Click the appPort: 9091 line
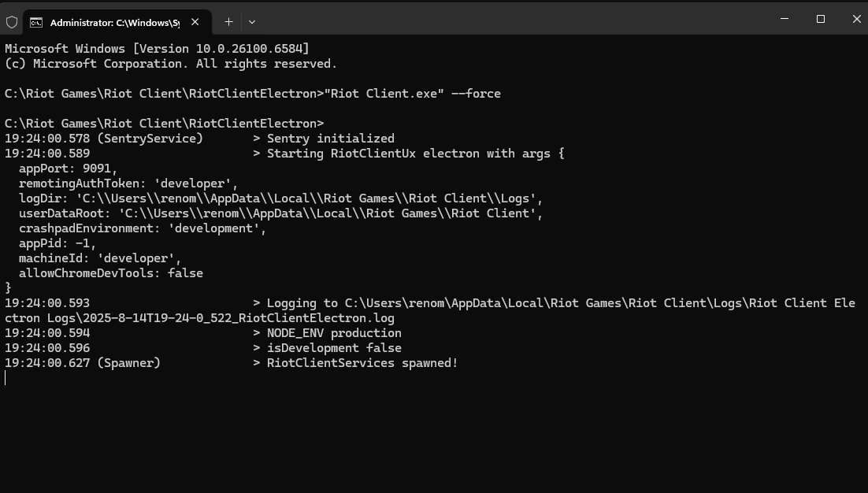The height and width of the screenshot is (493, 868). pyautogui.click(x=68, y=169)
